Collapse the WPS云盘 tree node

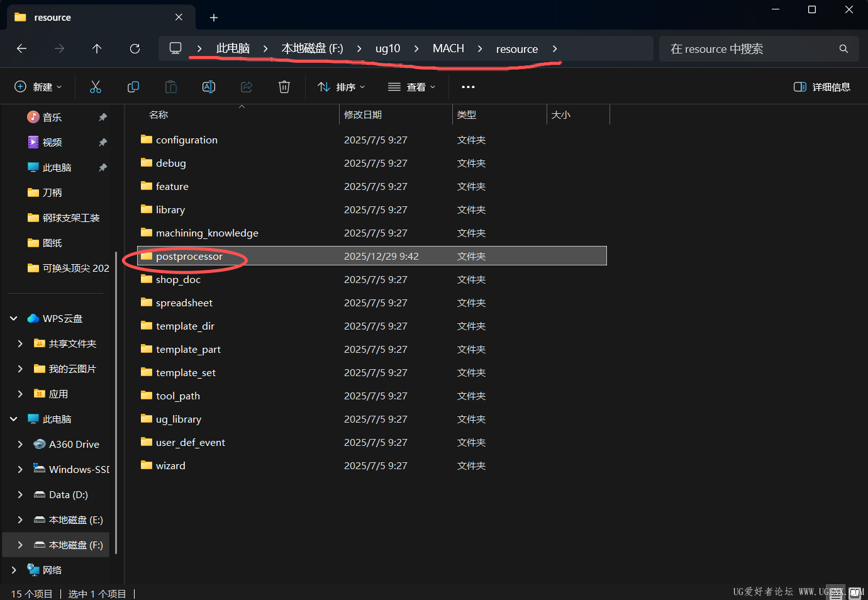tap(14, 318)
